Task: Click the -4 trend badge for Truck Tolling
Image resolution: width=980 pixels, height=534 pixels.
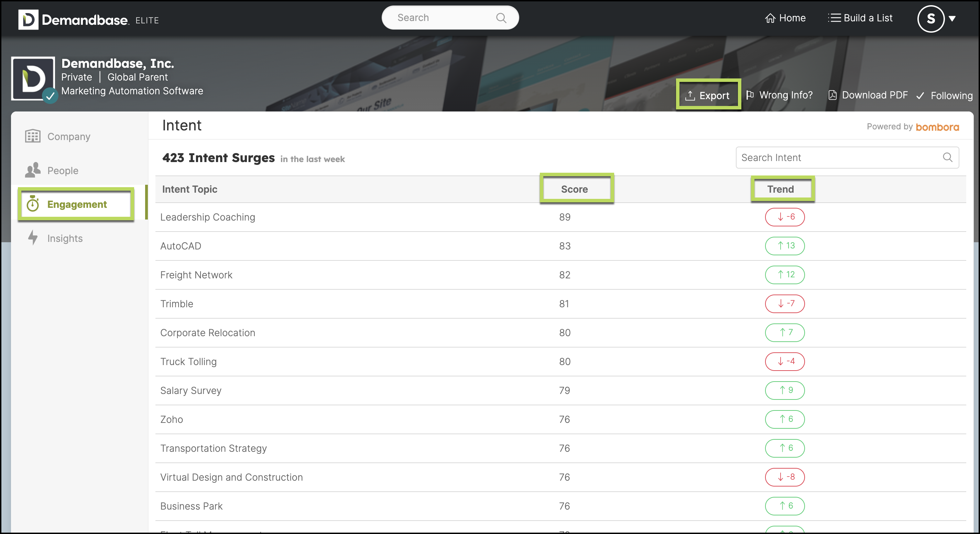Action: pyautogui.click(x=784, y=362)
